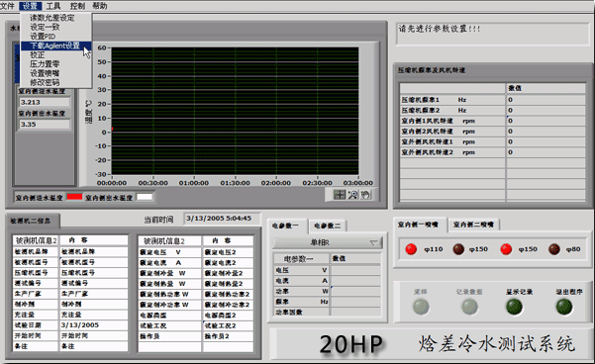Click the red inlet water temperature color swatch
The image size is (595, 364).
tap(74, 197)
